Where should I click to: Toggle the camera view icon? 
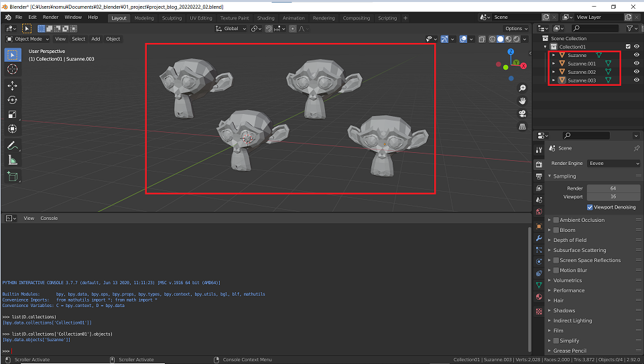[523, 114]
